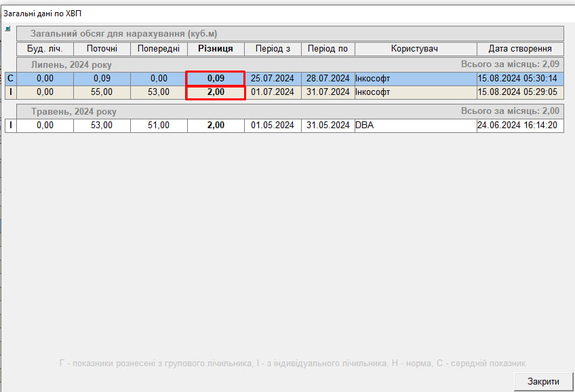Click the 'Дата створення' column header

[x=519, y=49]
